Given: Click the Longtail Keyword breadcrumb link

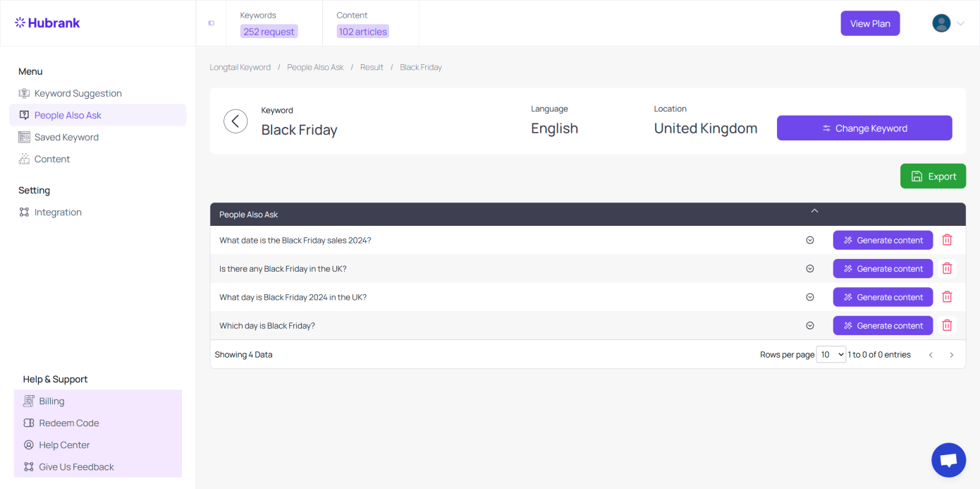Looking at the screenshot, I should click(240, 68).
